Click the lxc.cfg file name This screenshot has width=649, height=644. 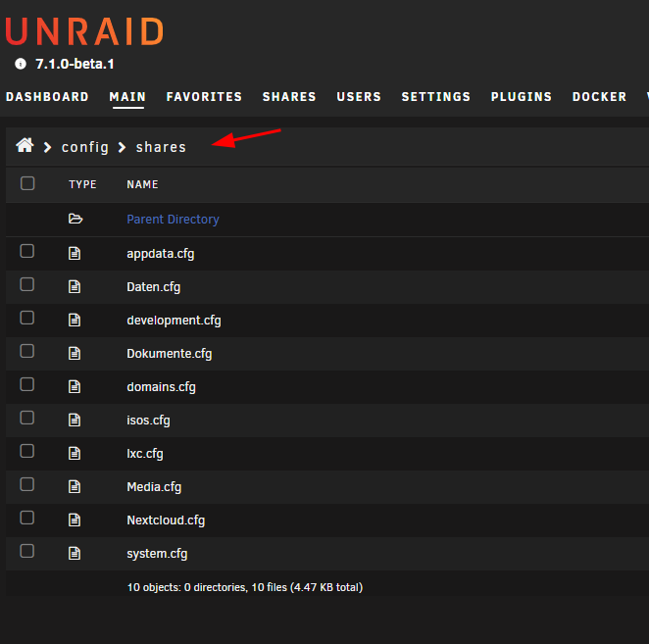[x=145, y=454]
